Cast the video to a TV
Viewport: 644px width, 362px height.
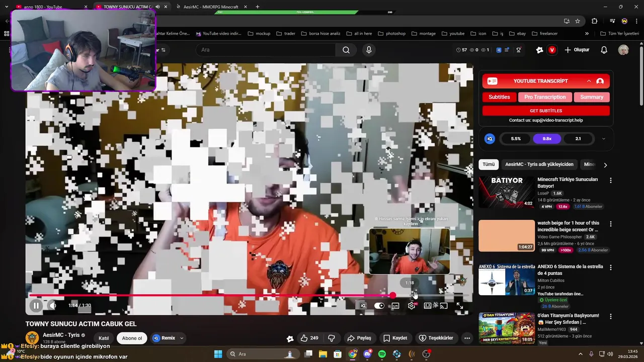pos(444,305)
